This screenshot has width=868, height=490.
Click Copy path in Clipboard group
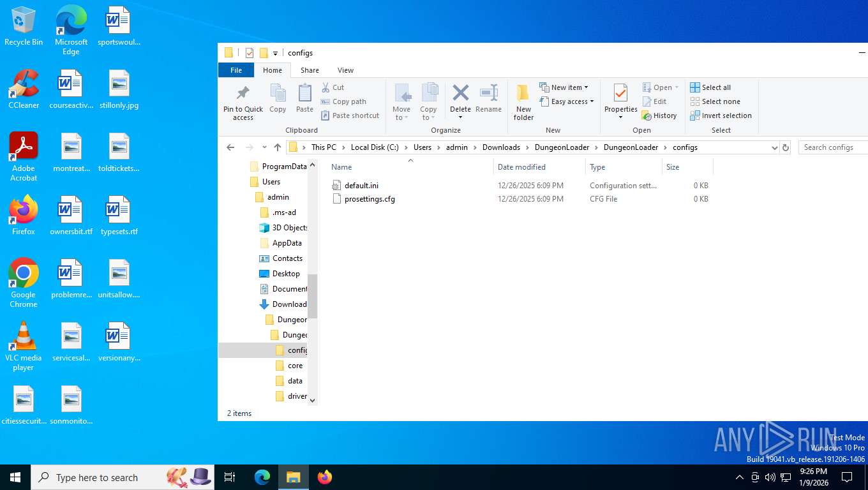point(343,101)
